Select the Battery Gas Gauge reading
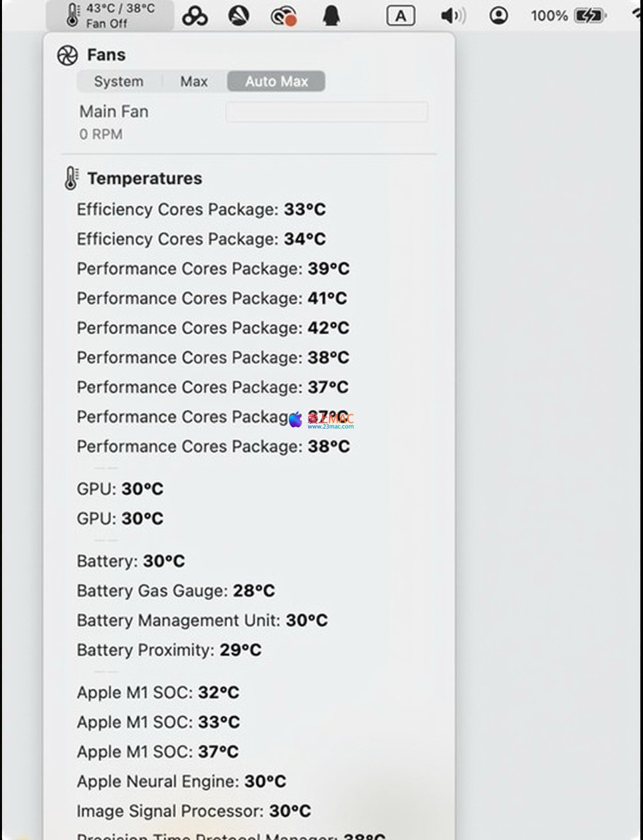 point(175,591)
